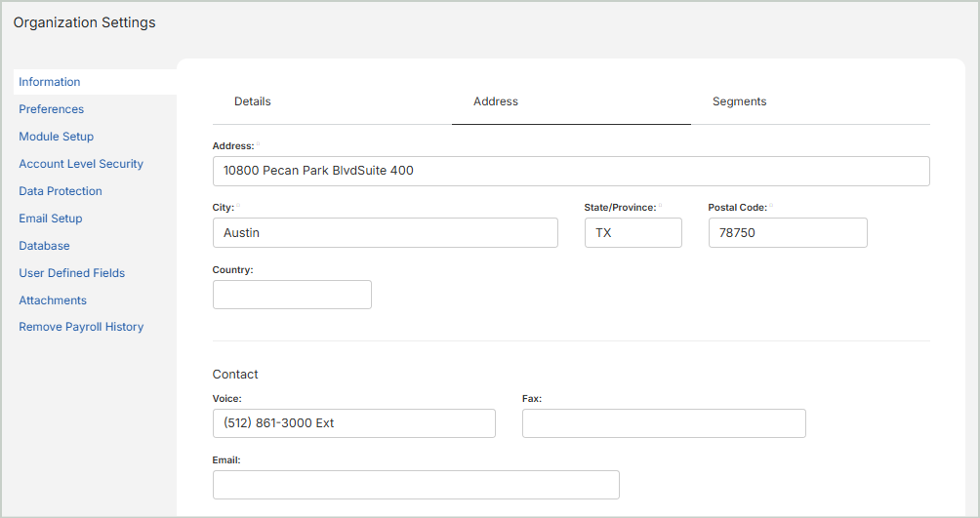Open the Database settings link
The height and width of the screenshot is (518, 980).
coord(45,246)
